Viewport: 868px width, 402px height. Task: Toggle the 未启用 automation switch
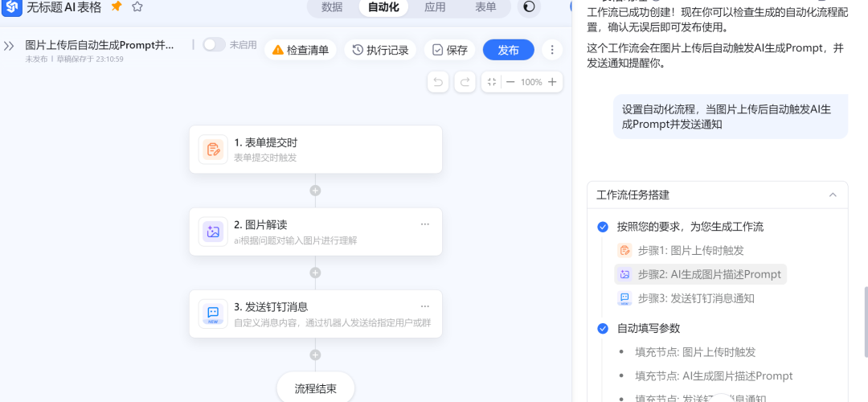(214, 45)
